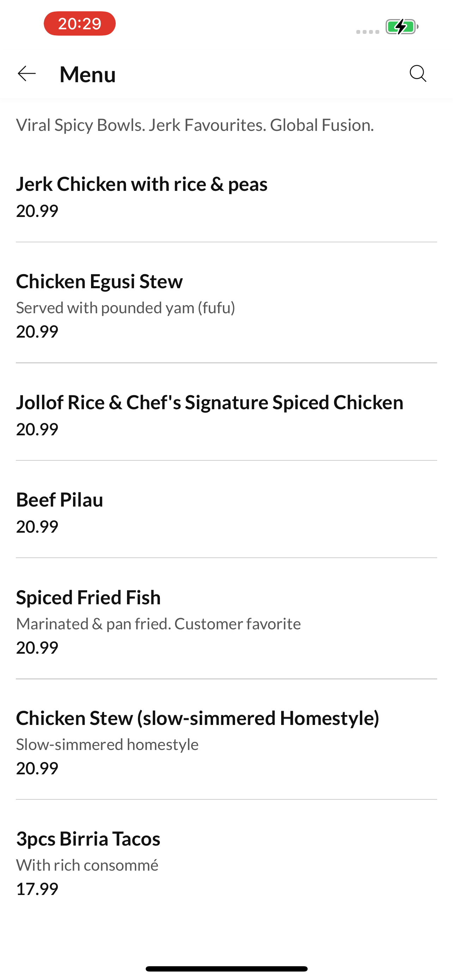Select Jerk Chicken with rice & peas
Viewport: 453px width, 980px height.
pos(226,196)
